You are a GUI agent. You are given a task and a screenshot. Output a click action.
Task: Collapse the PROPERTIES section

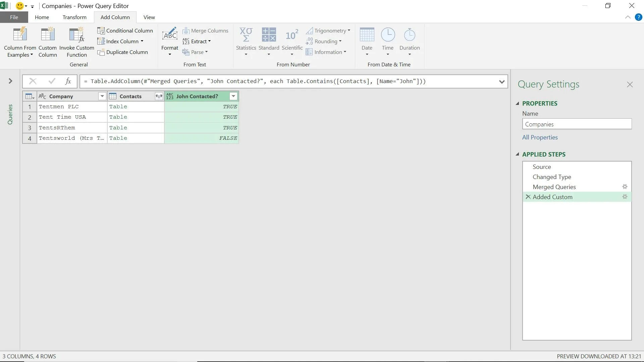pos(517,104)
